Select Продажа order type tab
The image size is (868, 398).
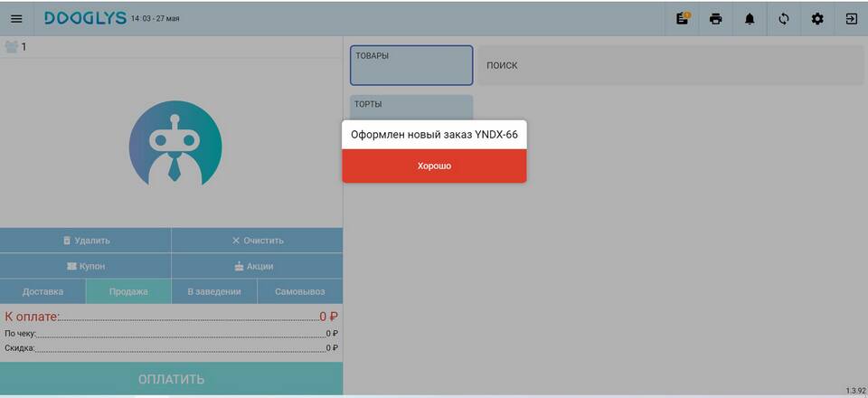[128, 291]
